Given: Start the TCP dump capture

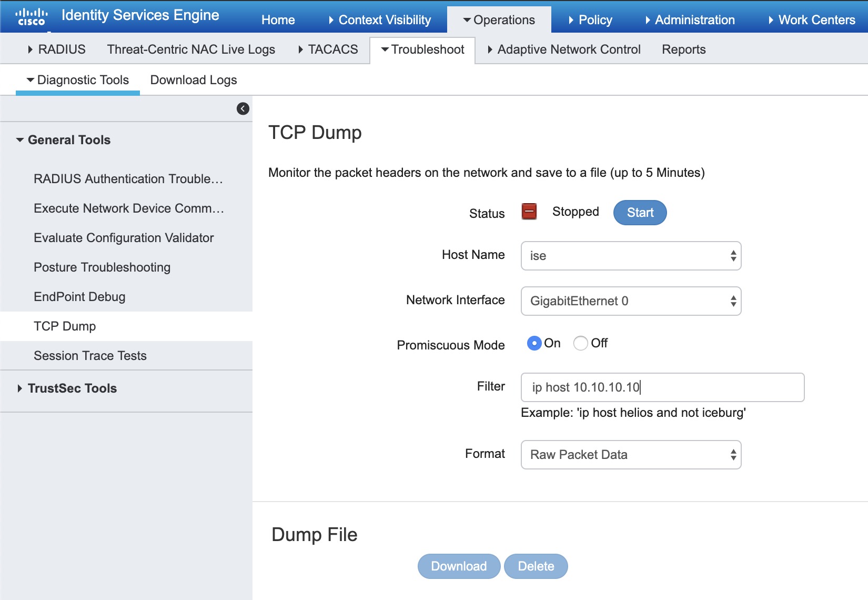Looking at the screenshot, I should click(640, 213).
